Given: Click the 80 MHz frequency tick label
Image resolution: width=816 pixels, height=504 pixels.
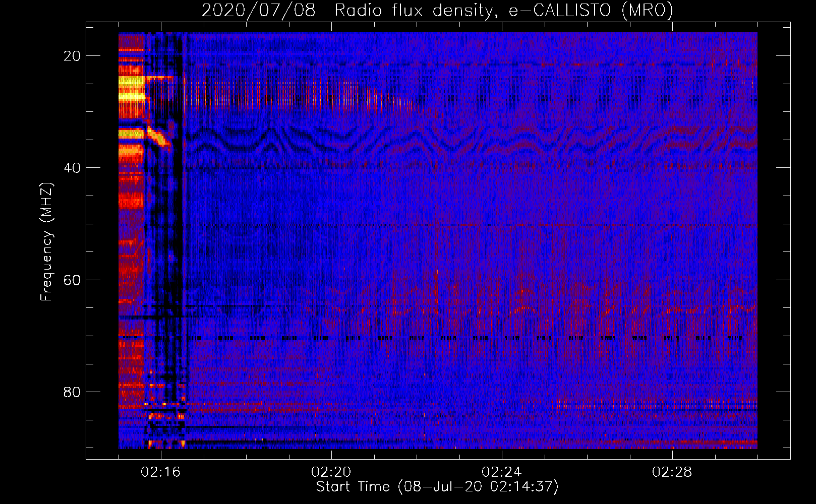Looking at the screenshot, I should coord(72,392).
